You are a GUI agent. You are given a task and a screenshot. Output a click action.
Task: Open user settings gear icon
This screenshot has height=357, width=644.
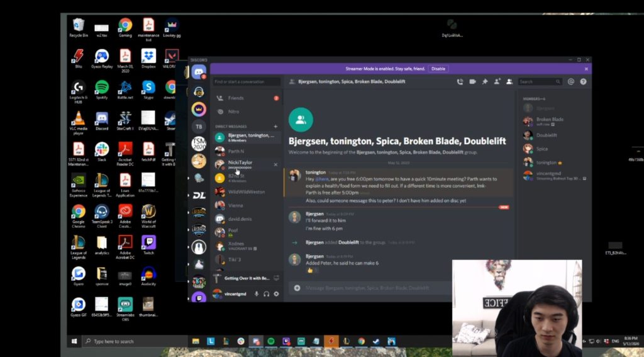(276, 294)
